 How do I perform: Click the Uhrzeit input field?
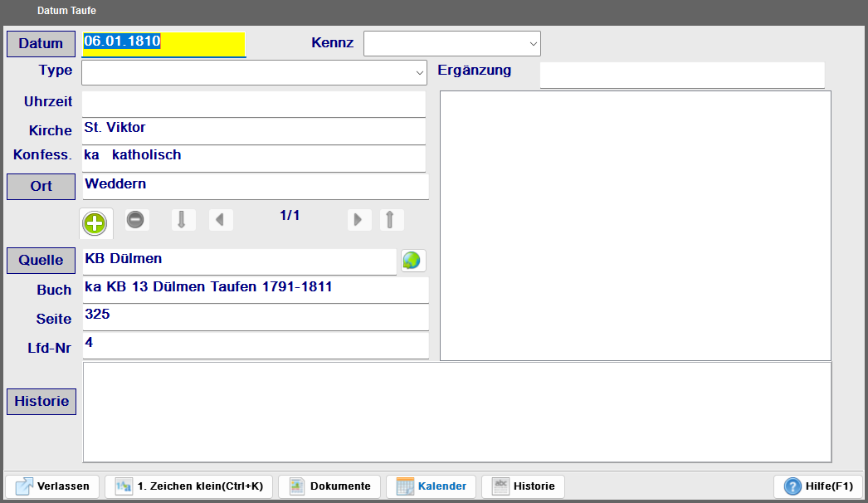point(253,104)
